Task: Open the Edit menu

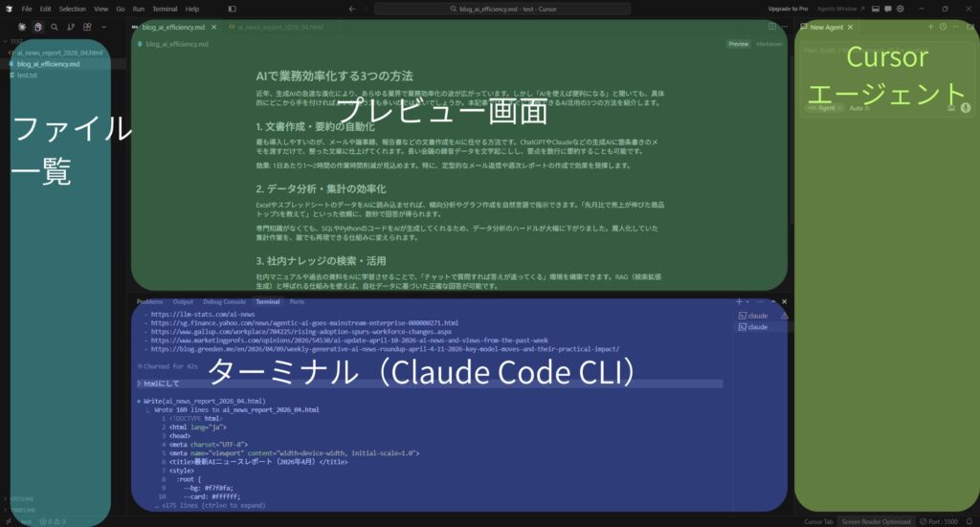Action: [46, 9]
